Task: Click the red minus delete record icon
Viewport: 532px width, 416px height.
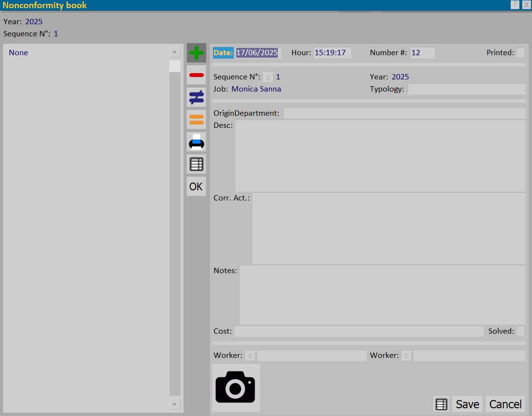Action: [x=197, y=75]
